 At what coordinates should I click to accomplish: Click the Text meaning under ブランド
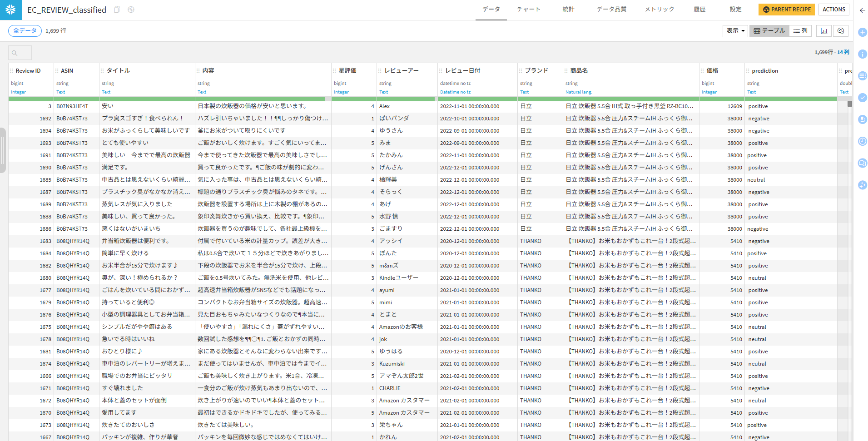point(525,92)
